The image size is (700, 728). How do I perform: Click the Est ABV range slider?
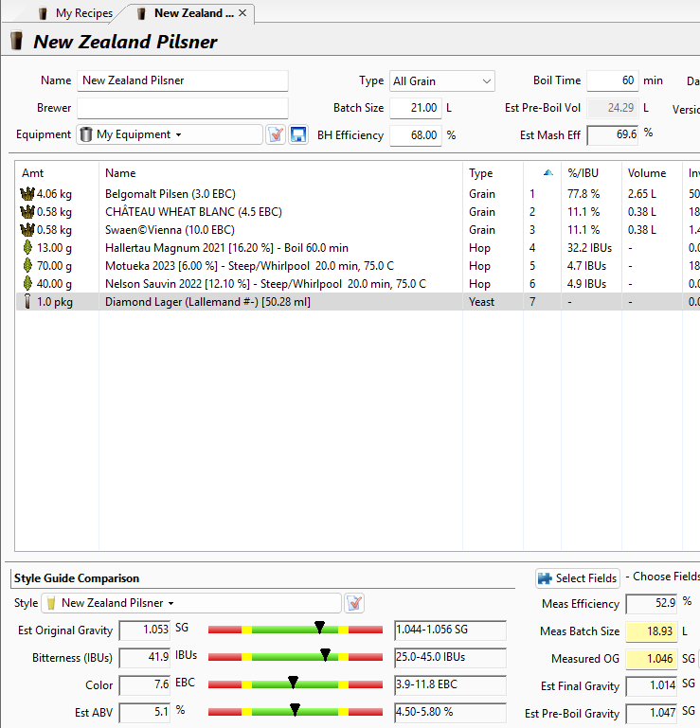pyautogui.click(x=296, y=712)
